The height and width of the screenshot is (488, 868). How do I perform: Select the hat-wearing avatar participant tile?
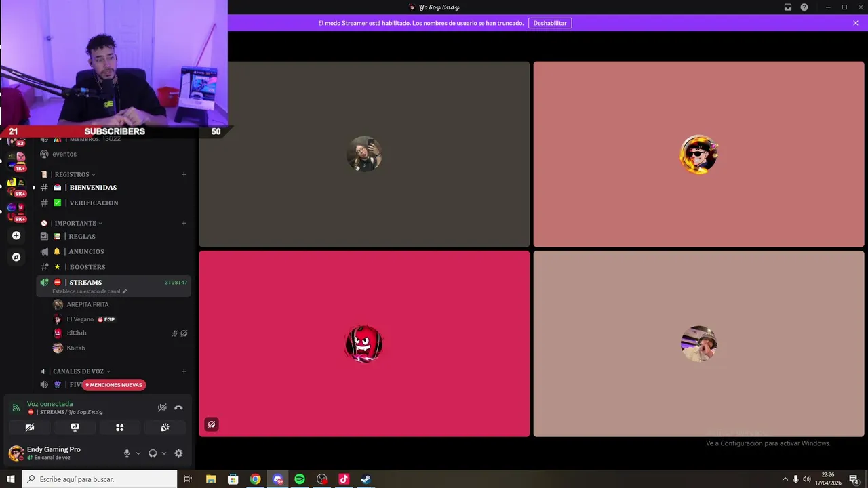coord(698,344)
